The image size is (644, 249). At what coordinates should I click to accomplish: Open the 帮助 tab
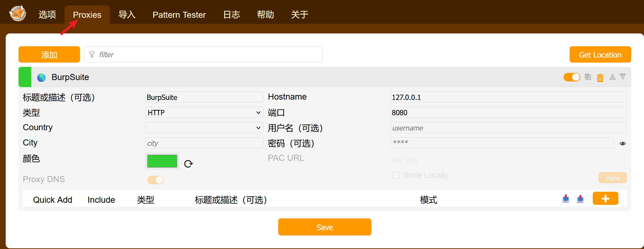pyautogui.click(x=265, y=15)
